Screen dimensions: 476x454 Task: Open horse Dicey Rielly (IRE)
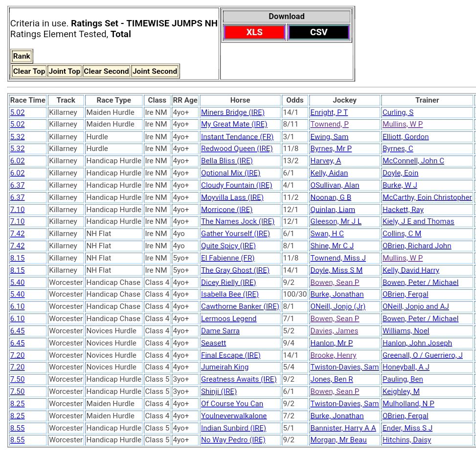click(x=228, y=282)
